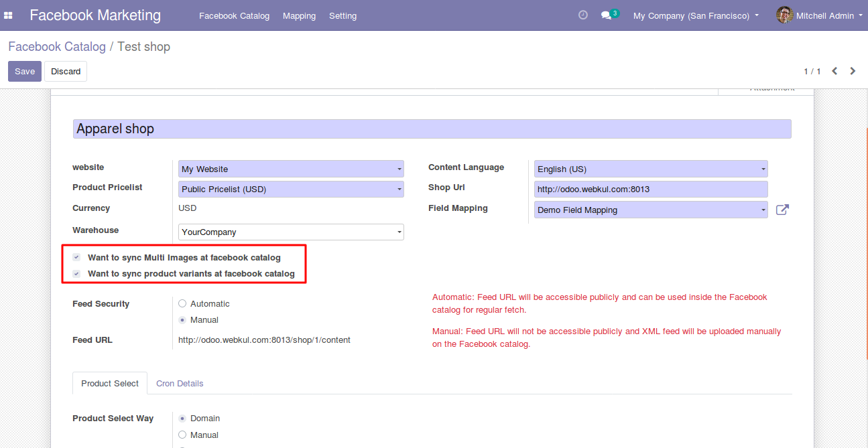Viewport: 868px width, 448px height.
Task: Click the Shop Url input field
Action: (x=651, y=189)
